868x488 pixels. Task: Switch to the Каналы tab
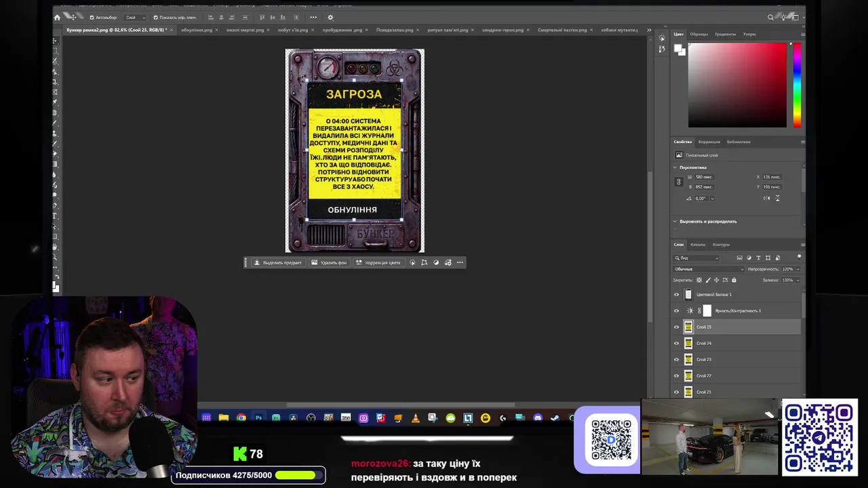click(x=698, y=245)
